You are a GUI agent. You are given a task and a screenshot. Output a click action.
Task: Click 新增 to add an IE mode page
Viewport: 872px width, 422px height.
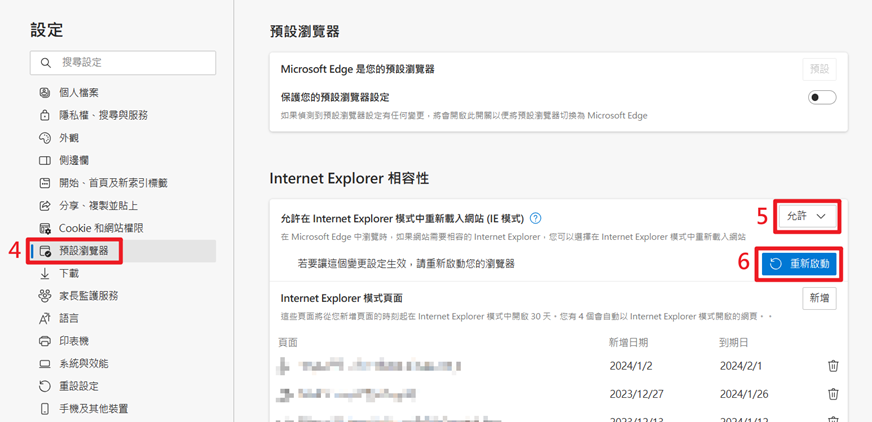[819, 298]
